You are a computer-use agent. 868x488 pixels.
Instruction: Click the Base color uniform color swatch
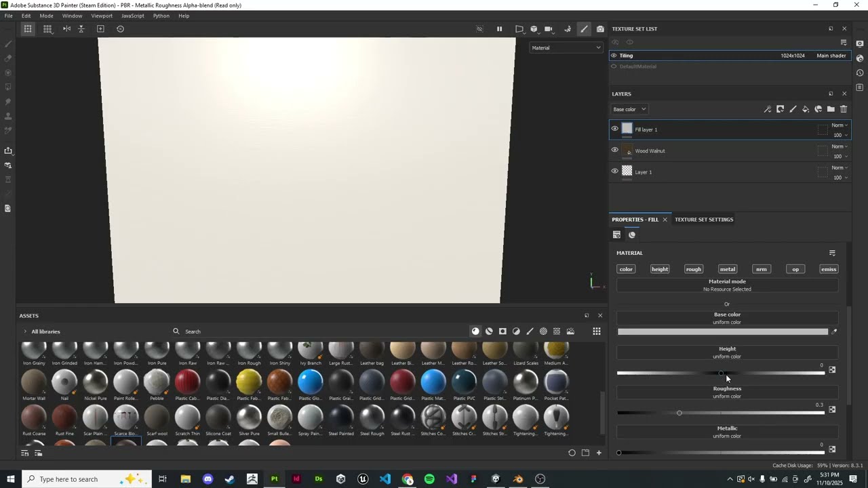pyautogui.click(x=723, y=331)
